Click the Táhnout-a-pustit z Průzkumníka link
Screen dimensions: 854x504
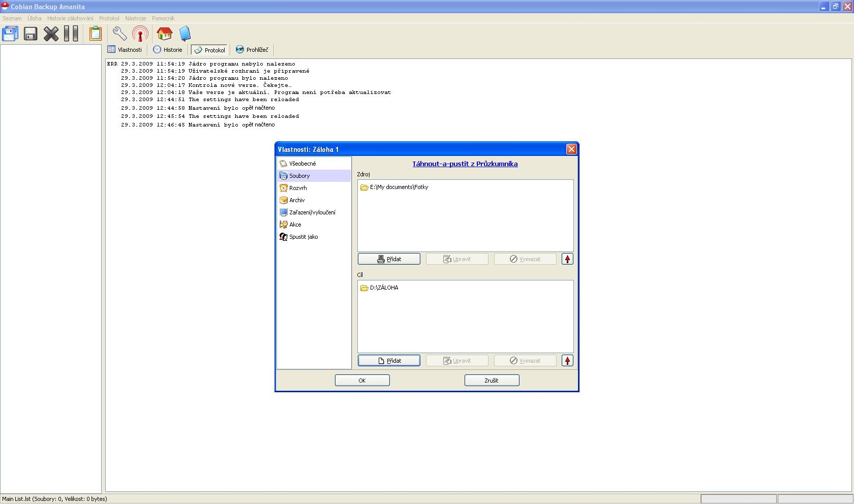pyautogui.click(x=465, y=164)
